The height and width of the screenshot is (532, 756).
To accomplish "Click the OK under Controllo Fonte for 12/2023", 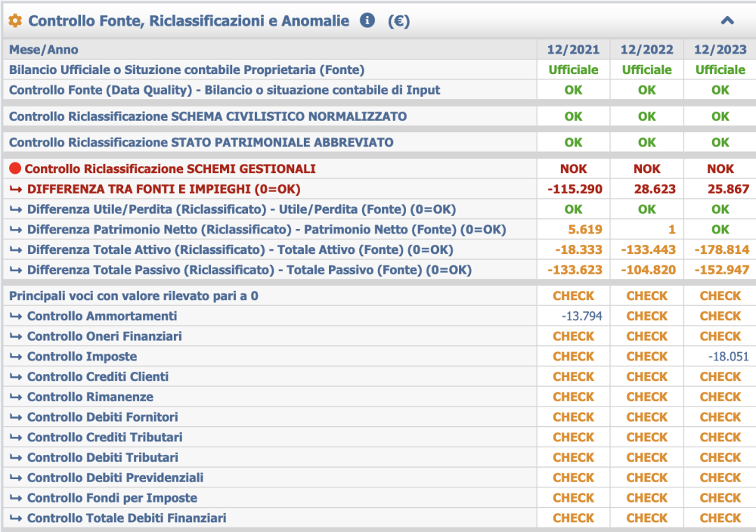I will [x=719, y=90].
